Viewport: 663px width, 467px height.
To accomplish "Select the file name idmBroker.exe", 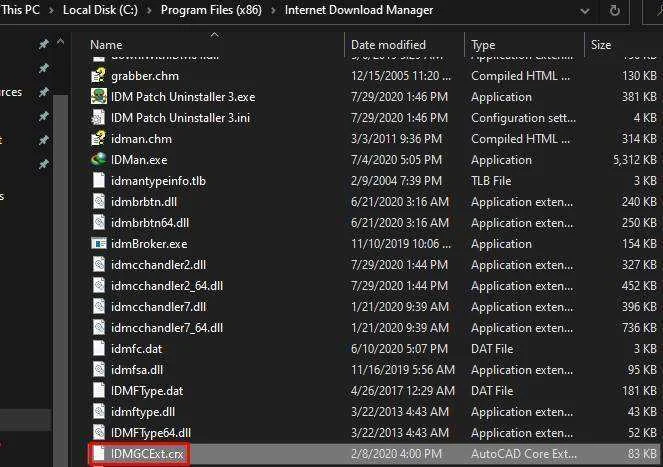I will pos(149,244).
